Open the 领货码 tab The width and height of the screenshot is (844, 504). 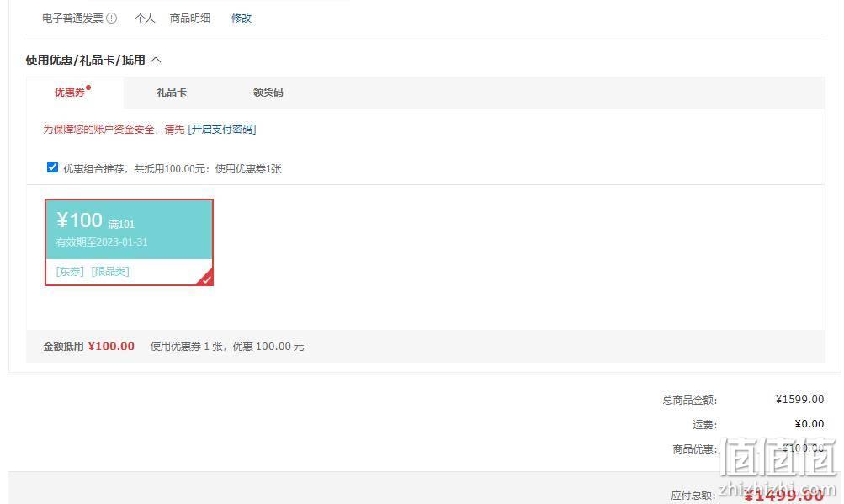click(x=268, y=93)
